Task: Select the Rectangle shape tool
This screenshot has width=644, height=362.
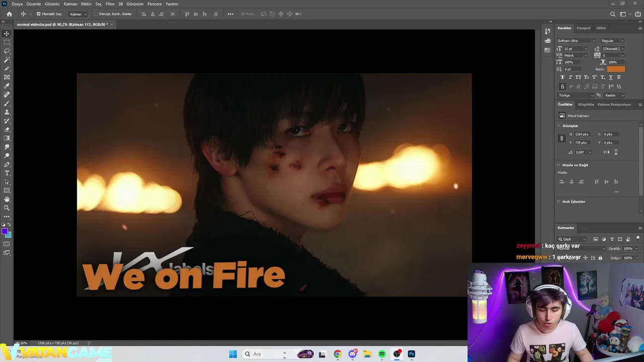Action: [x=7, y=191]
